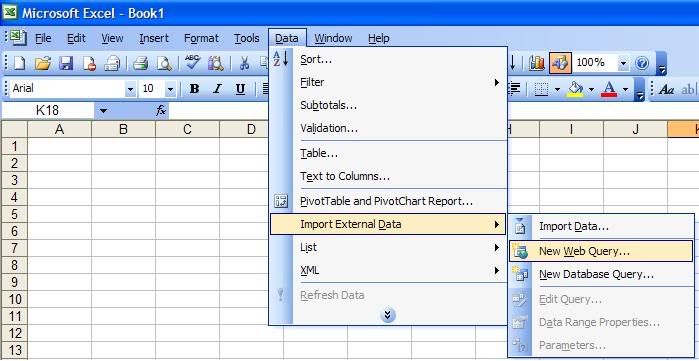Click the fx Insert Function icon
The width and height of the screenshot is (699, 361).
pos(161,111)
